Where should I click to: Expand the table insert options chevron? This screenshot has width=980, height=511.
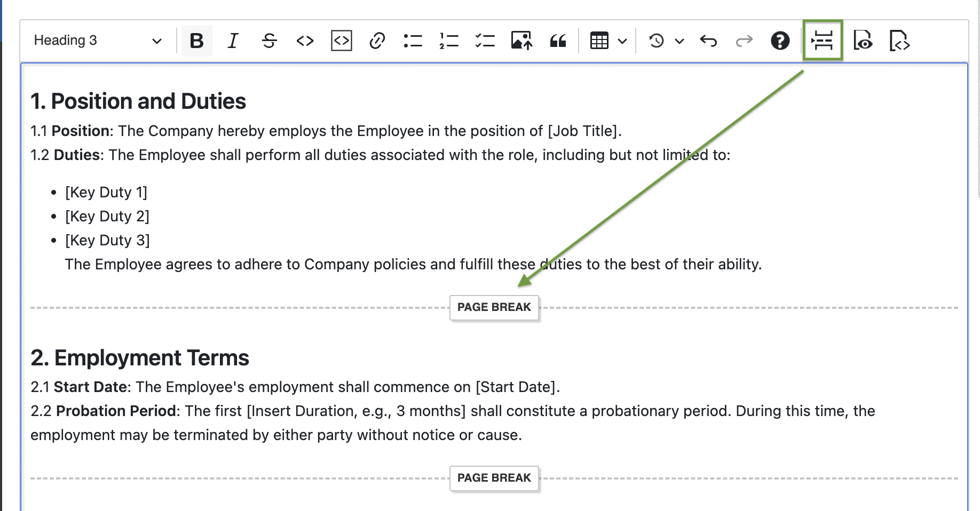coord(621,40)
